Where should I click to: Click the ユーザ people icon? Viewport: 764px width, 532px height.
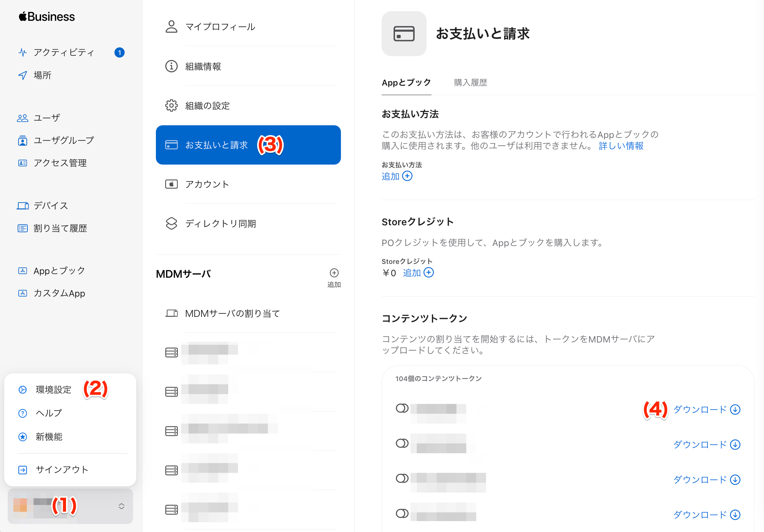(x=22, y=118)
